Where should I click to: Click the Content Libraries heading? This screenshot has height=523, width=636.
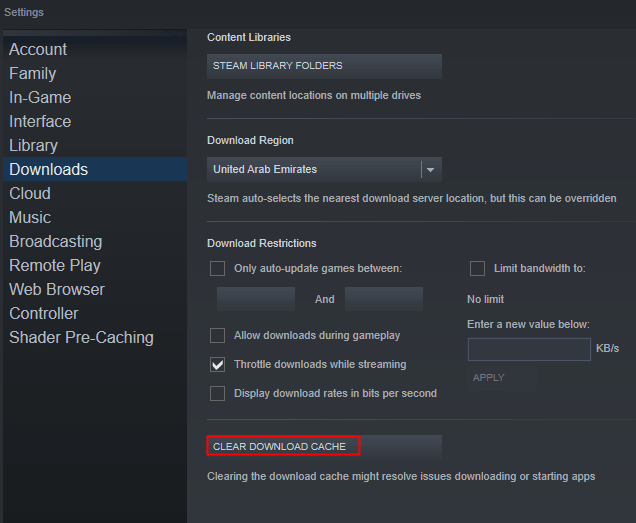point(249,37)
